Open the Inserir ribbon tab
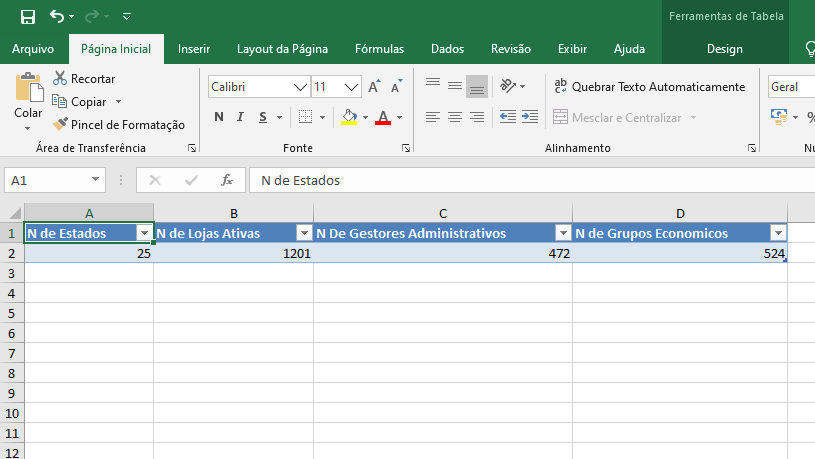815x459 pixels. (x=194, y=49)
